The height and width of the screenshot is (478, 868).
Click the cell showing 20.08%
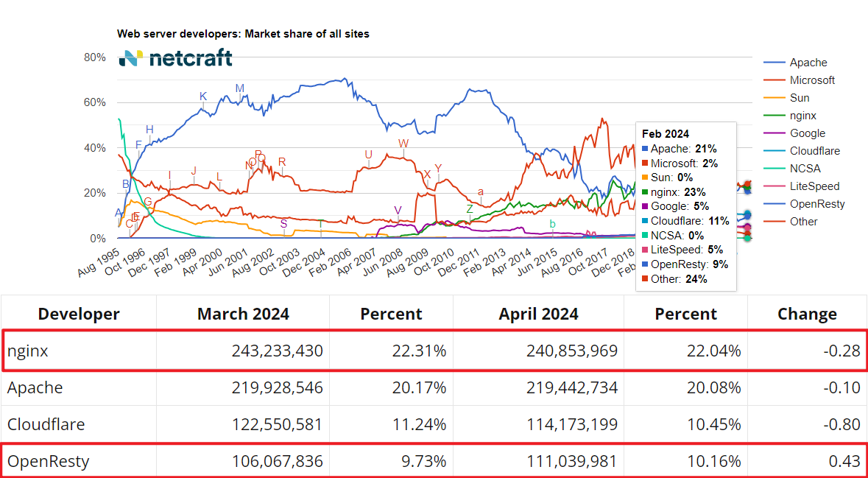(686, 387)
